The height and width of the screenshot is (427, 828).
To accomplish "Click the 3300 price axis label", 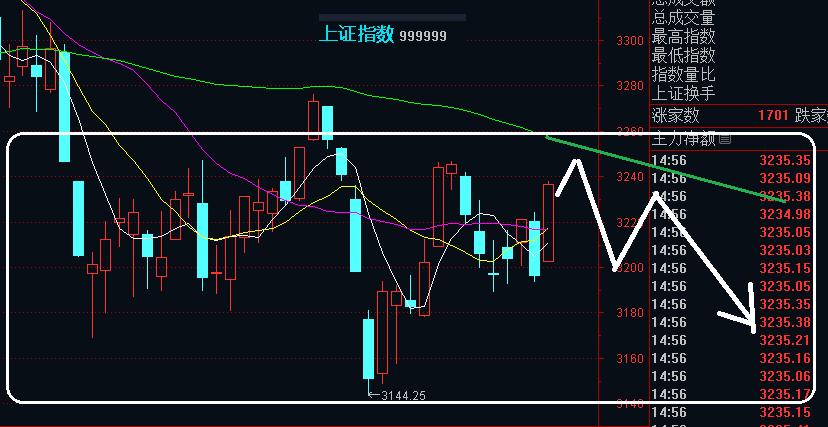I will (x=629, y=41).
